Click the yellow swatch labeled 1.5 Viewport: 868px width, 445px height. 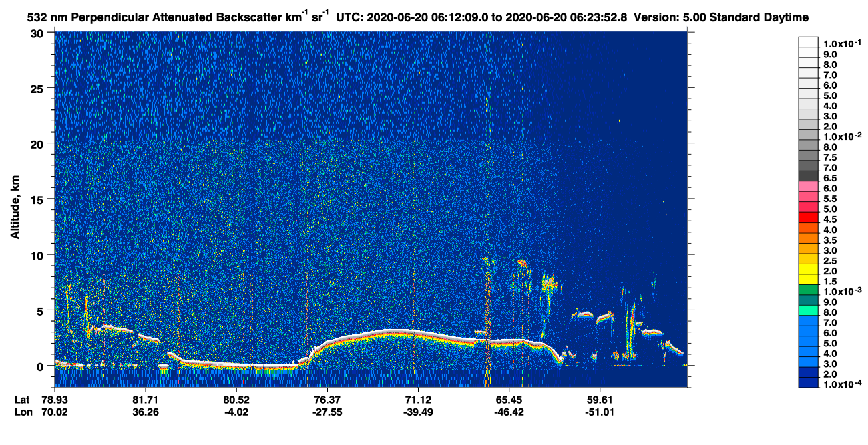pos(808,280)
